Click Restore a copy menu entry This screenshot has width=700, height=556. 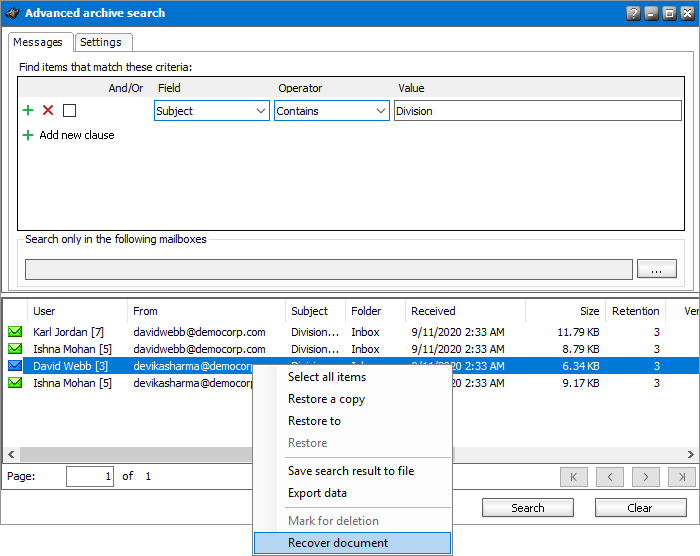tap(326, 399)
